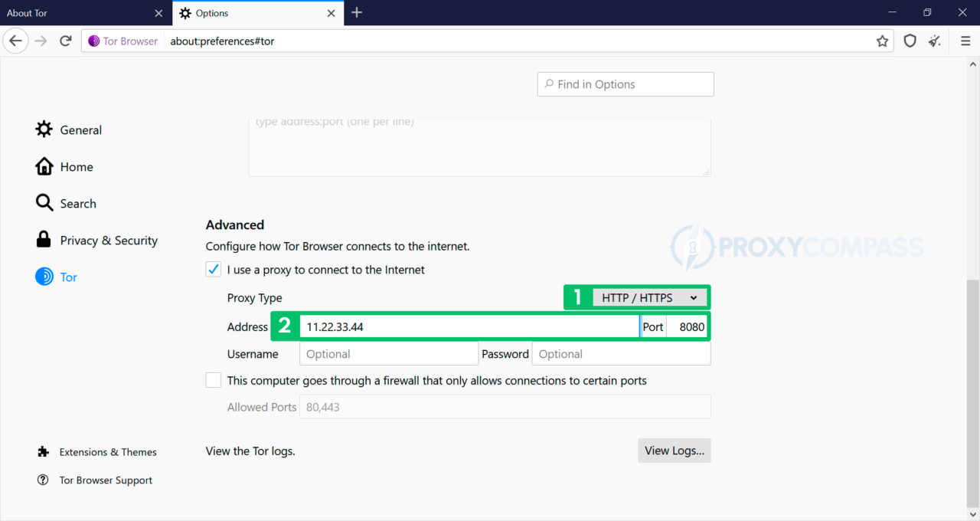Click the View Logs button

point(674,451)
